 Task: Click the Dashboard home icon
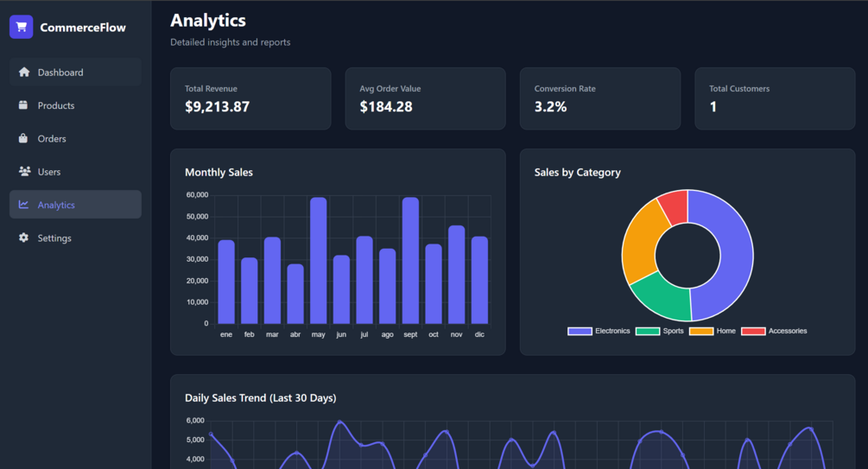24,72
